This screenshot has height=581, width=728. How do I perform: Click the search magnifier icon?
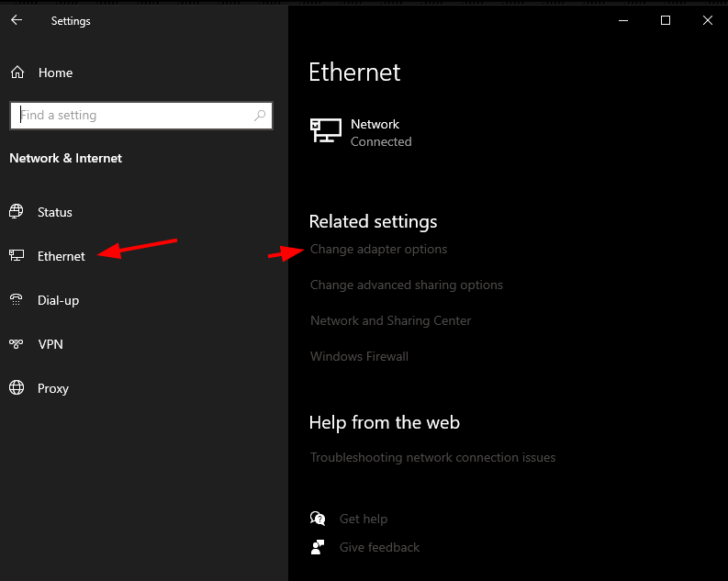click(x=260, y=115)
